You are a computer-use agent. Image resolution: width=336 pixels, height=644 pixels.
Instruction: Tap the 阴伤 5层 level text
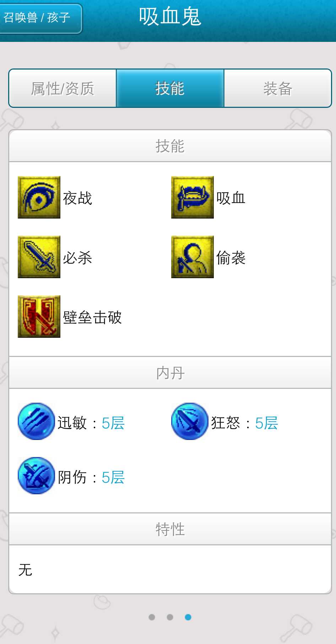(x=113, y=477)
